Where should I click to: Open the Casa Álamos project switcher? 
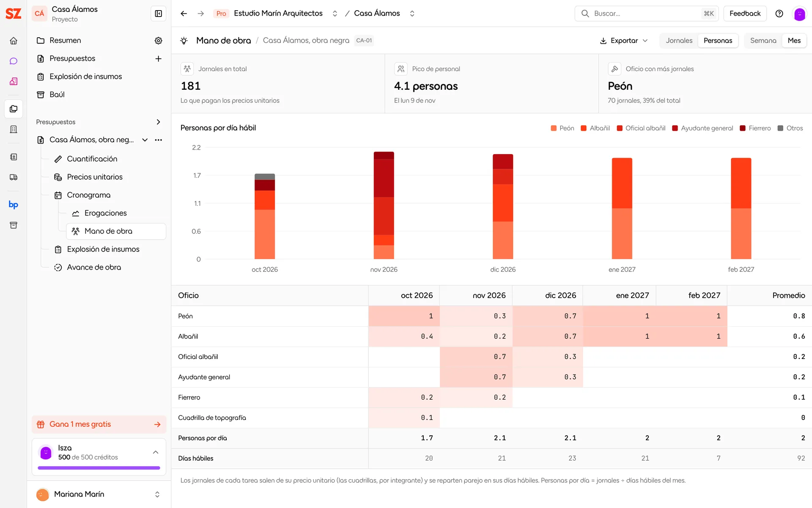click(412, 14)
